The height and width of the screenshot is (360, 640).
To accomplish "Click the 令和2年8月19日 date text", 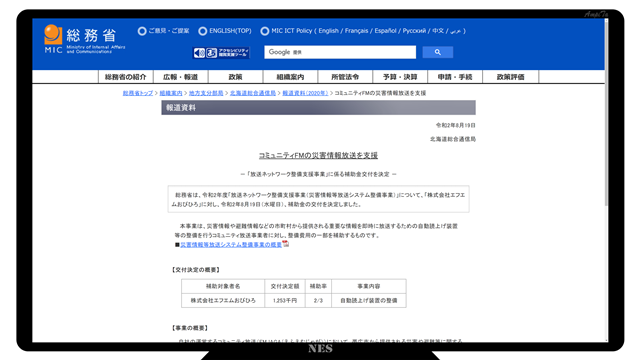I will point(456,125).
